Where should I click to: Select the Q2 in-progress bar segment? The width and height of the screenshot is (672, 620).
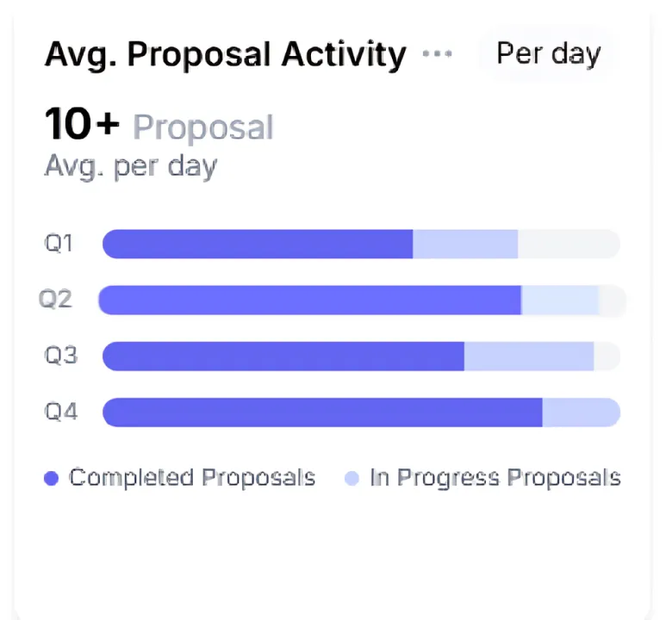[560, 301]
